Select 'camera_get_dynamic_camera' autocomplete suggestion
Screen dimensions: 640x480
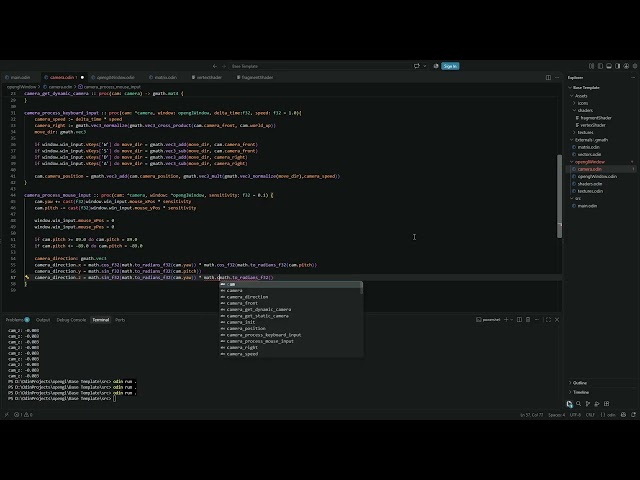coord(291,309)
